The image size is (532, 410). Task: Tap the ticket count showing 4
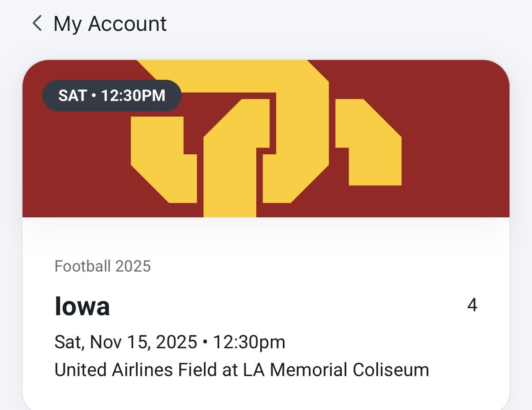point(472,305)
